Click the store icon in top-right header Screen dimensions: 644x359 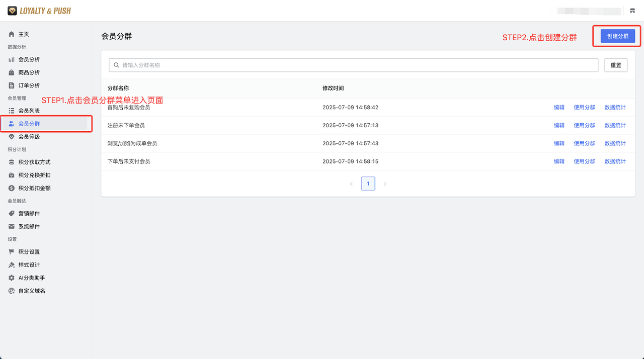coord(632,11)
